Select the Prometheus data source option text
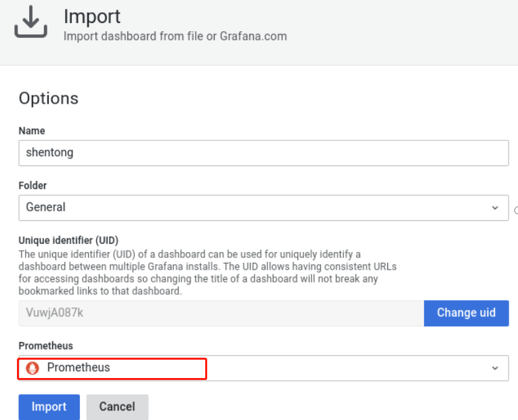The width and height of the screenshot is (518, 420). pos(79,368)
